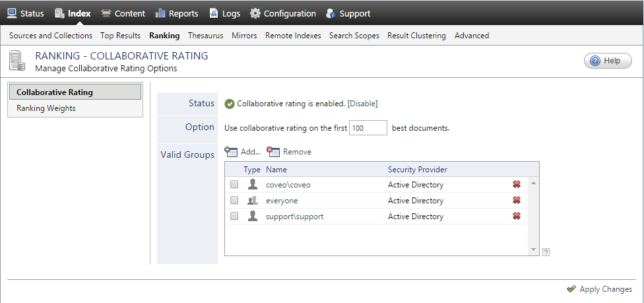Select the support\support checkbox
Screen dimensions: 644x303
click(234, 217)
